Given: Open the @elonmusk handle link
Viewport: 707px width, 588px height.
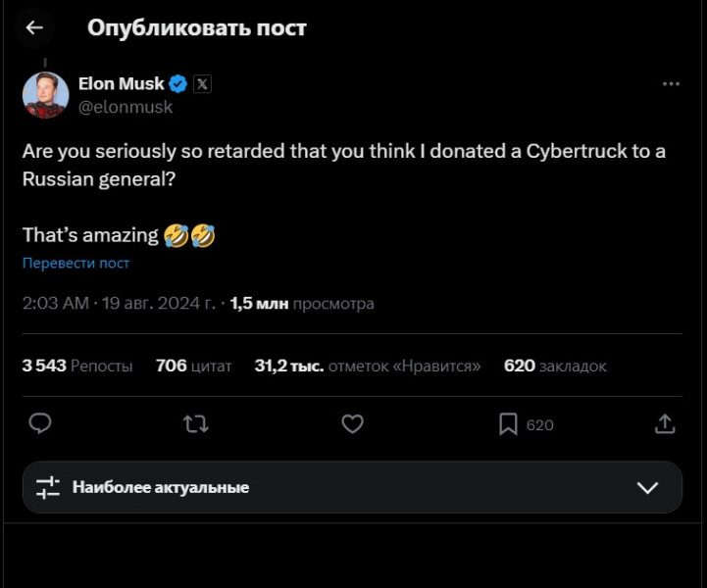Looking at the screenshot, I should 125,107.
